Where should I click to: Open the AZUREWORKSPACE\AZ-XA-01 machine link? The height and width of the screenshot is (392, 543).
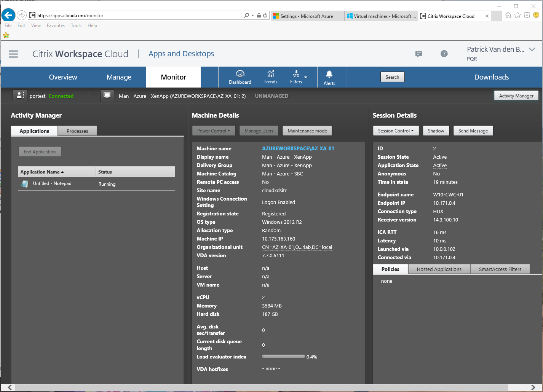coord(298,148)
